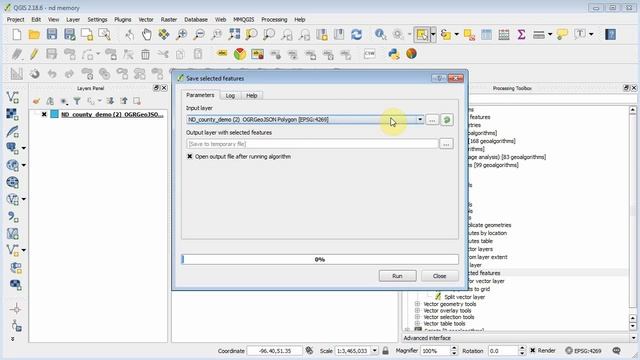This screenshot has height=360, width=640.
Task: Open the Raster menu
Action: click(169, 20)
